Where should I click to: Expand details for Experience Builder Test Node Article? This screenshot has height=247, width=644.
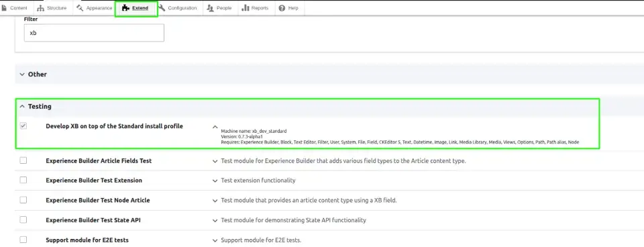pos(215,201)
